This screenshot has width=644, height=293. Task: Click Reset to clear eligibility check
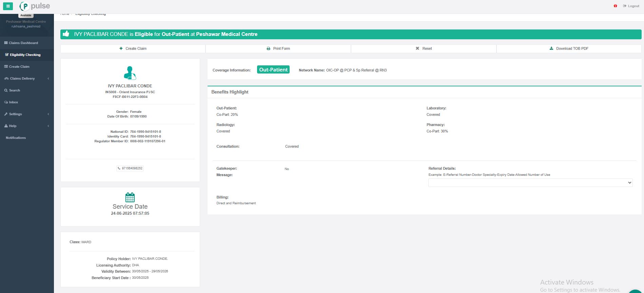click(x=424, y=49)
